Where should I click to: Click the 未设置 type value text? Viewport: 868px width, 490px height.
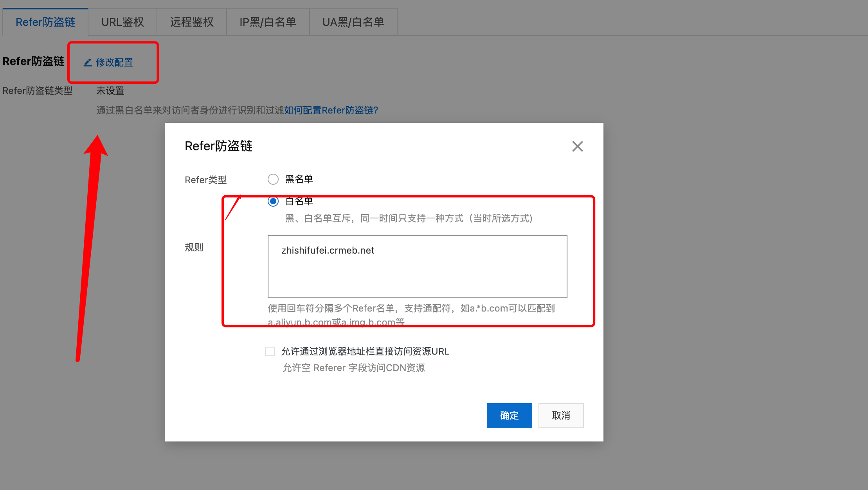pyautogui.click(x=110, y=91)
